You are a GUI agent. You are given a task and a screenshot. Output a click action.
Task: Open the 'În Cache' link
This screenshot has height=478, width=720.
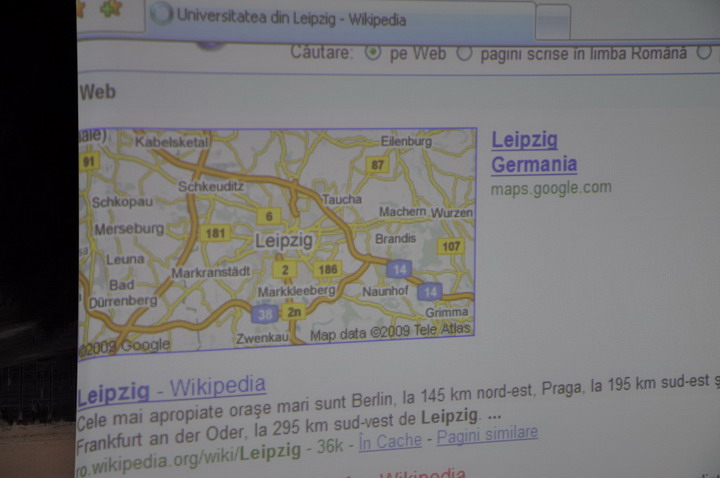tap(390, 441)
